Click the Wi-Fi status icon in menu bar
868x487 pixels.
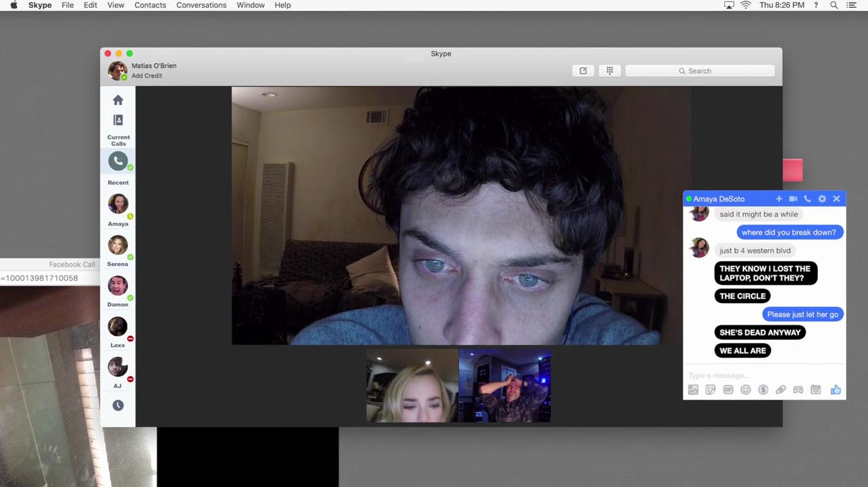click(745, 5)
